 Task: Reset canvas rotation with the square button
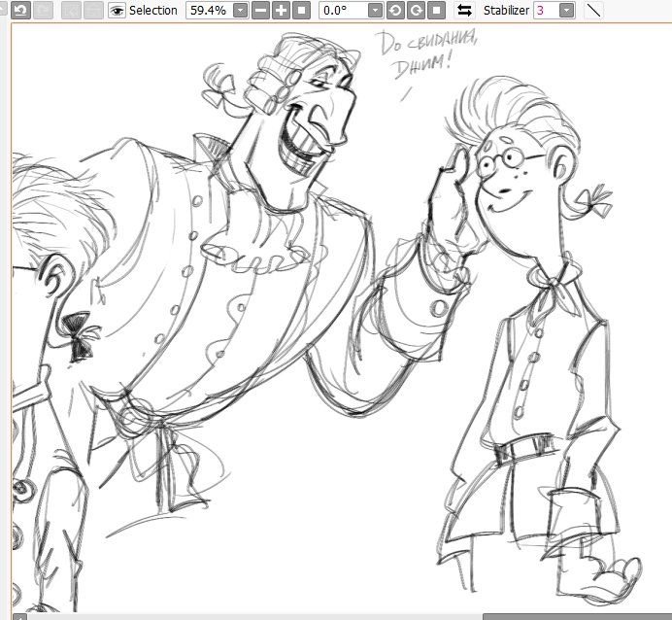click(437, 10)
